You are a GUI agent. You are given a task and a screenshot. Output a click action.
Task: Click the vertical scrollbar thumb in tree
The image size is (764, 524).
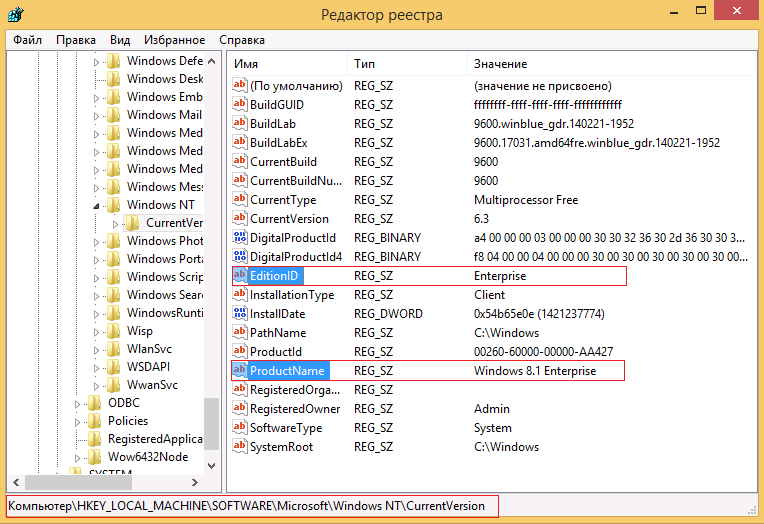pos(211,424)
